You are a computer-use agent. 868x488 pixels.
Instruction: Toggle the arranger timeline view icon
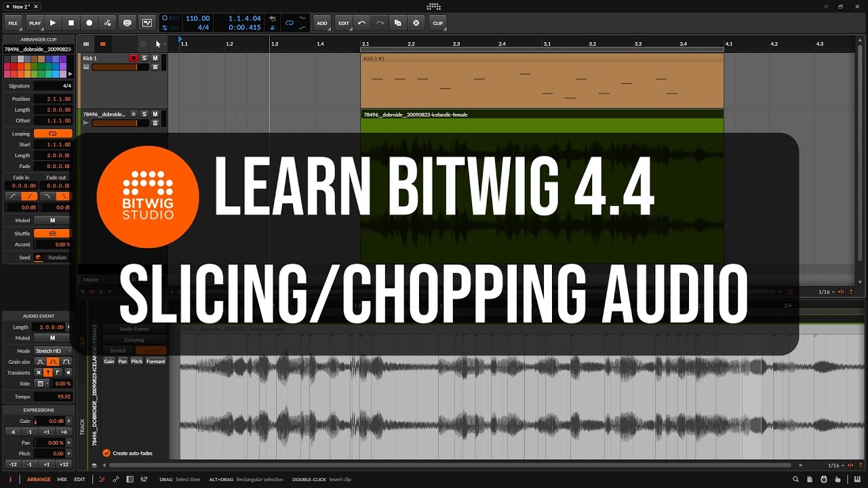tap(102, 44)
